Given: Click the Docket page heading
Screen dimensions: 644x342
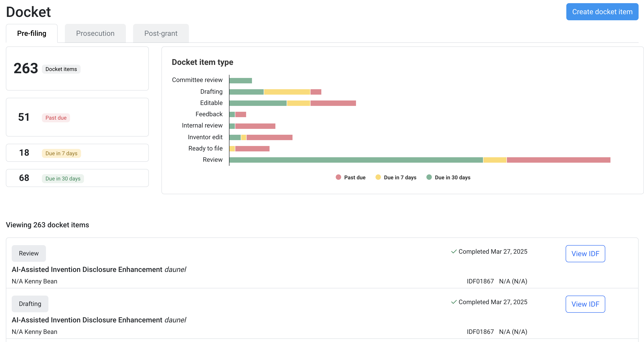Looking at the screenshot, I should tap(28, 12).
